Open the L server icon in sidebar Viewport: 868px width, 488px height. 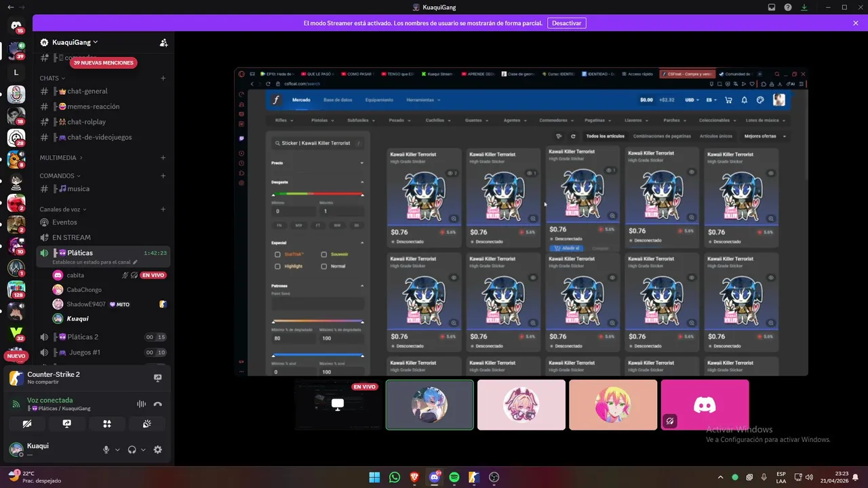16,72
